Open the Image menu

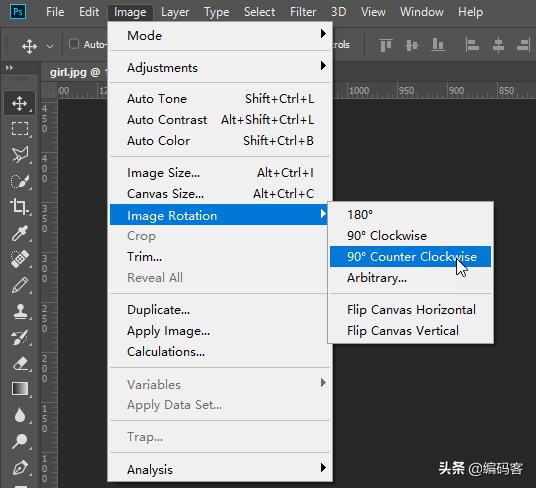pos(130,12)
